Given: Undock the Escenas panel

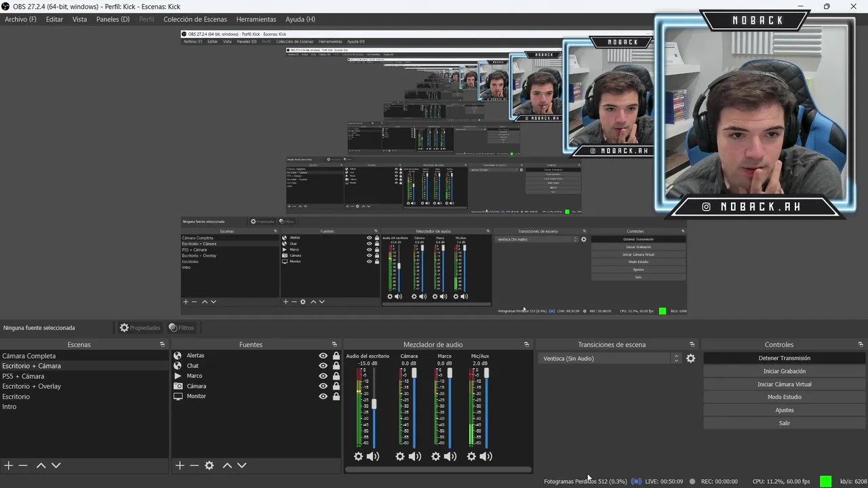Looking at the screenshot, I should [x=162, y=344].
